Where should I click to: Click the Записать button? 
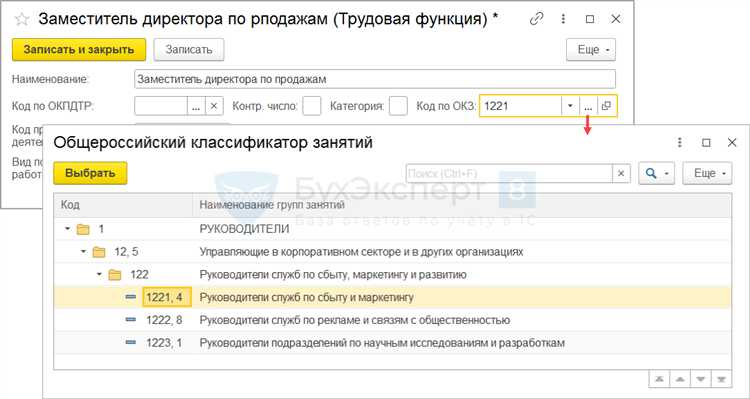click(x=189, y=50)
